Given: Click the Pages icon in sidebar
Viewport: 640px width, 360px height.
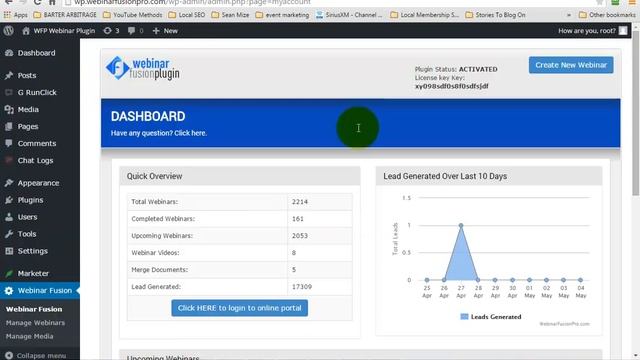Looking at the screenshot, I should 9,127.
